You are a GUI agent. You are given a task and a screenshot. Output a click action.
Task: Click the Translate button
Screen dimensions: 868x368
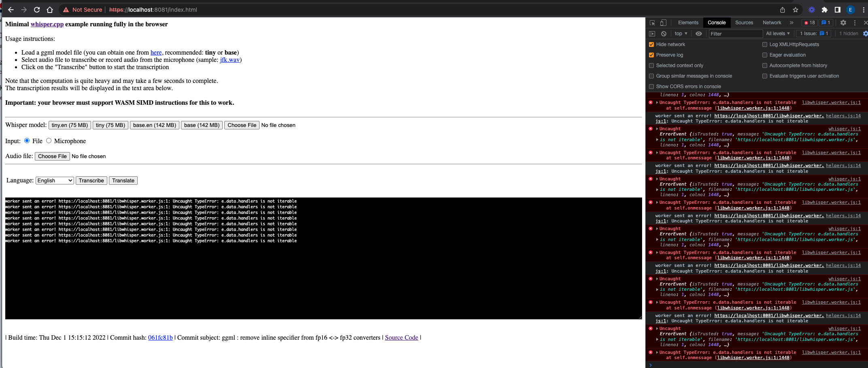(x=123, y=181)
